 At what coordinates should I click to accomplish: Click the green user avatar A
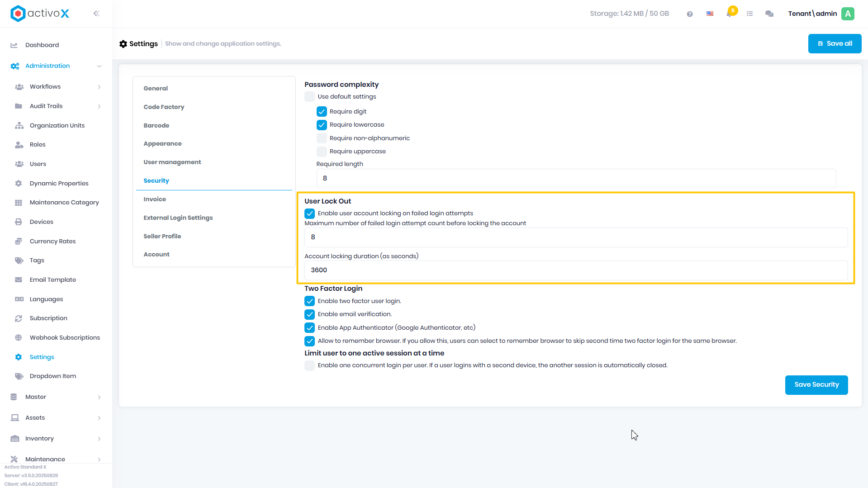(848, 14)
